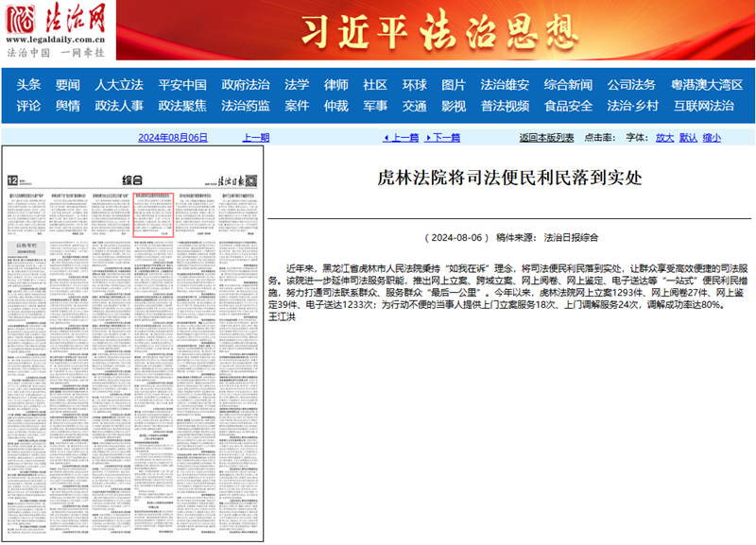Go to the 法学 channel
Screen dimensions: 756x545
297,85
